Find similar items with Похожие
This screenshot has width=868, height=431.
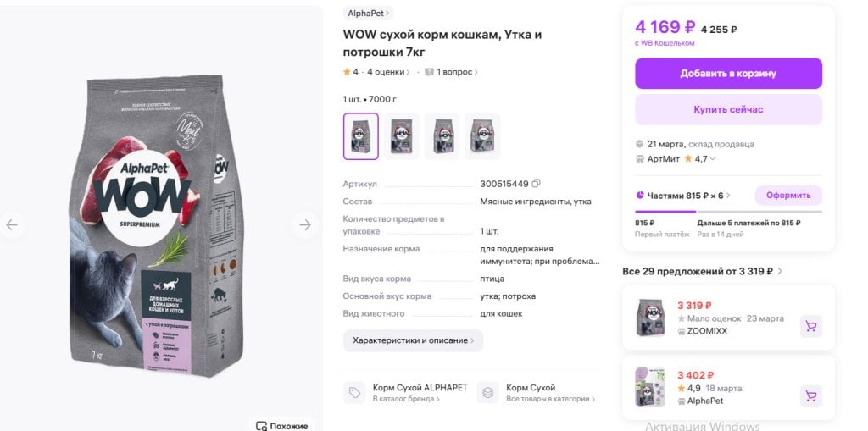click(x=281, y=425)
